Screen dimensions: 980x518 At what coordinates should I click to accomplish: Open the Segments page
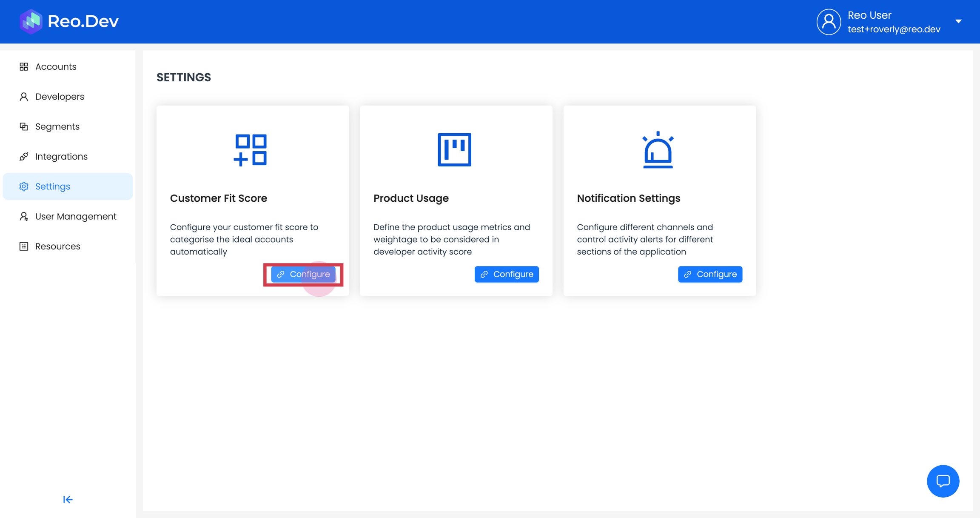[57, 126]
